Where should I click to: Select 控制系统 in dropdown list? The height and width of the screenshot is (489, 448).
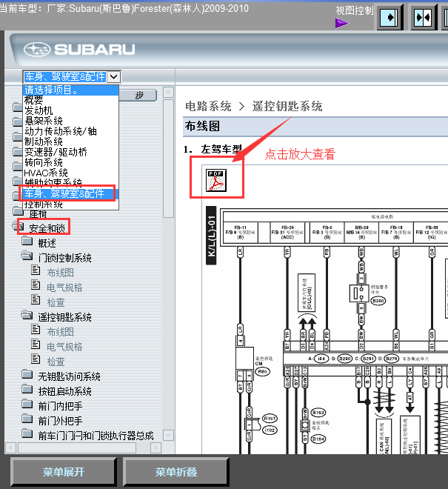[71, 204]
